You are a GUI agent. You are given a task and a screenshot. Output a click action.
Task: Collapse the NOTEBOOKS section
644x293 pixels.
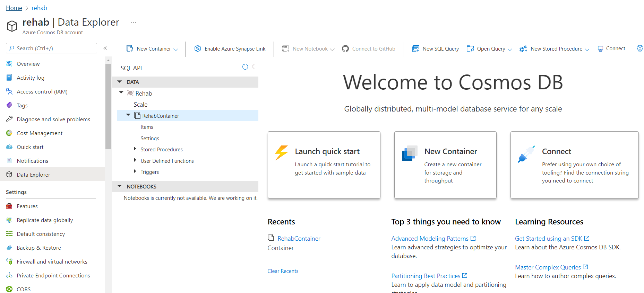(120, 186)
